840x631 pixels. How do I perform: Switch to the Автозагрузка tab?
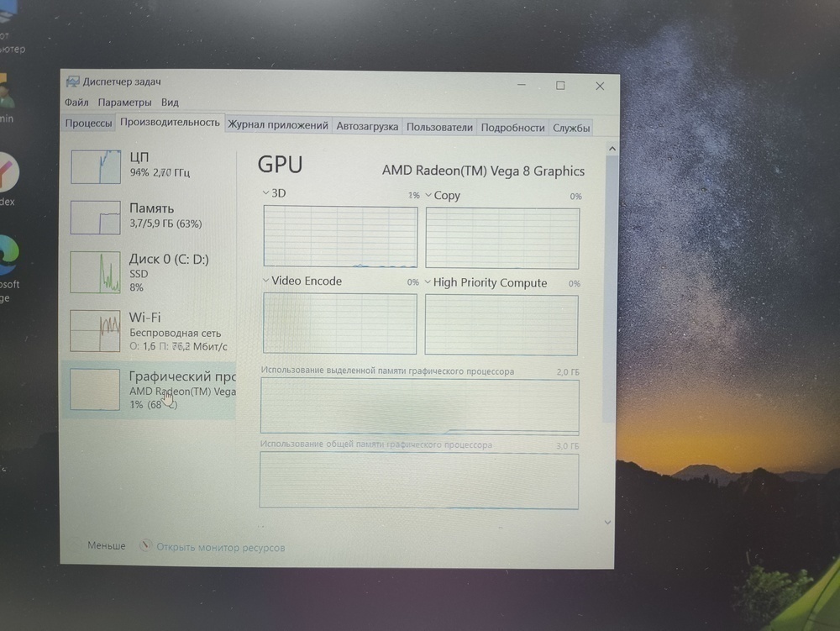tap(367, 127)
